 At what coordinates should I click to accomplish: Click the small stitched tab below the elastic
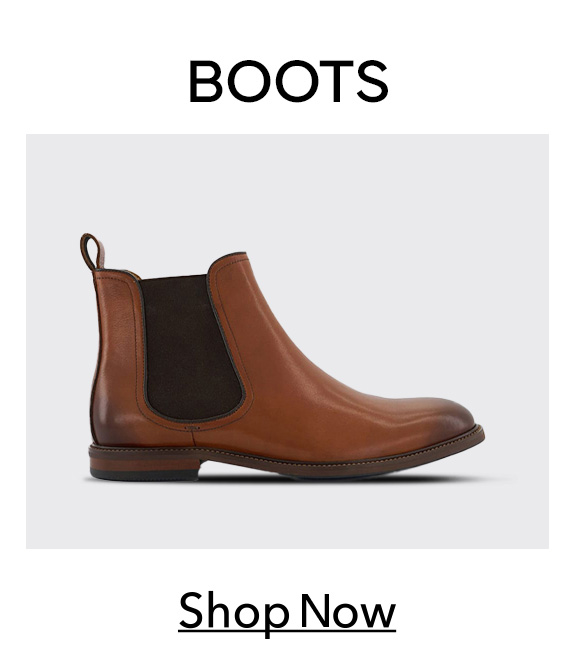coord(193,426)
